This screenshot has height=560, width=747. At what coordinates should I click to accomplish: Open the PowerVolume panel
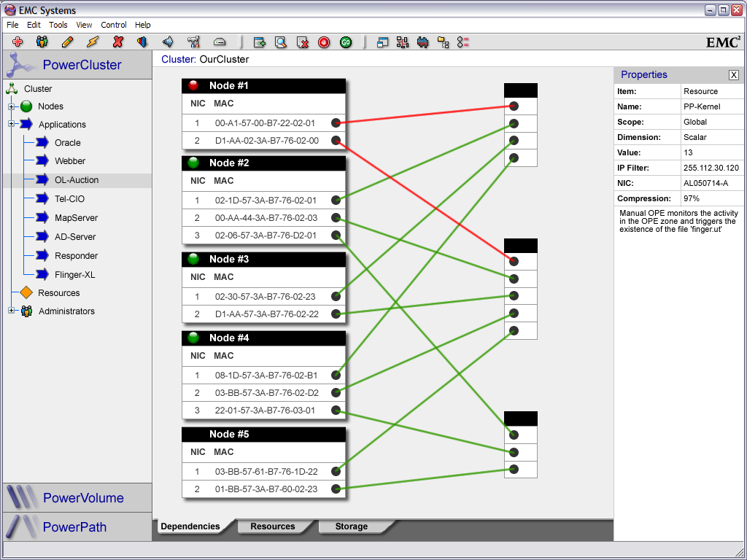click(77, 497)
